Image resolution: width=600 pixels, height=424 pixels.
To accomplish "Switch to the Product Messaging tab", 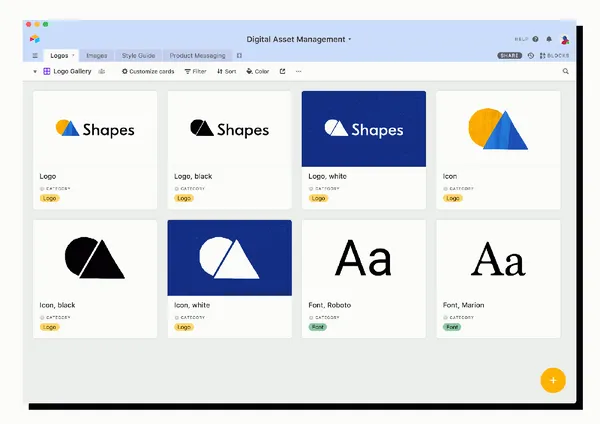I will [x=197, y=55].
